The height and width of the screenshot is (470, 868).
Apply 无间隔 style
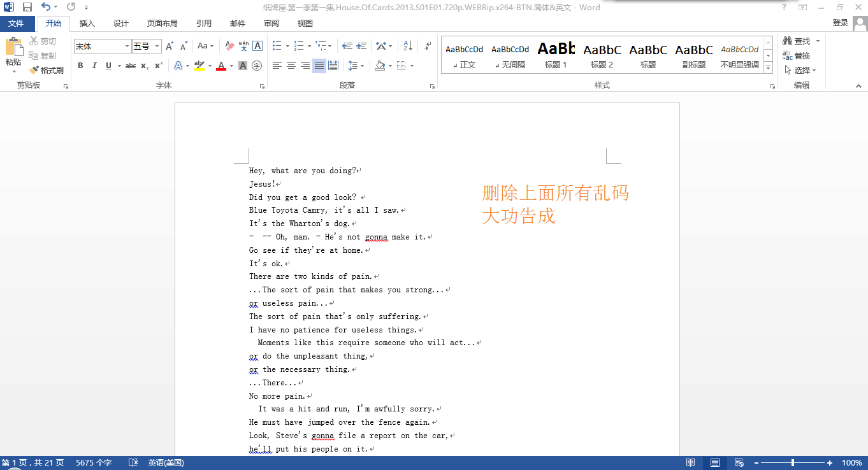(x=510, y=55)
